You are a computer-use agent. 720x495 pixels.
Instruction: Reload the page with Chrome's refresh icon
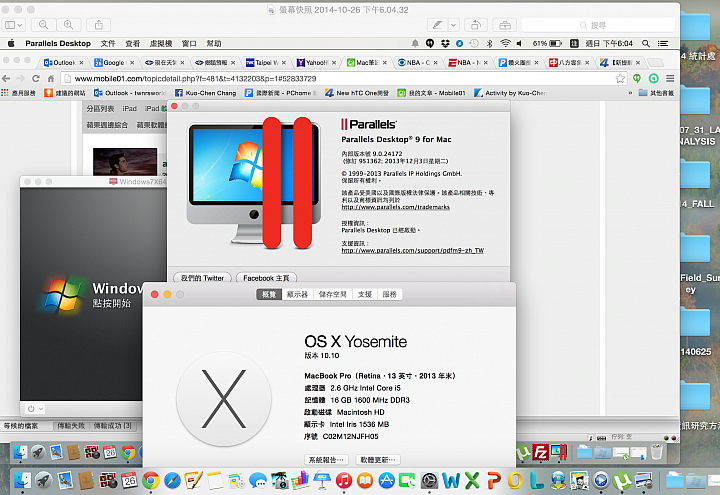(36, 79)
